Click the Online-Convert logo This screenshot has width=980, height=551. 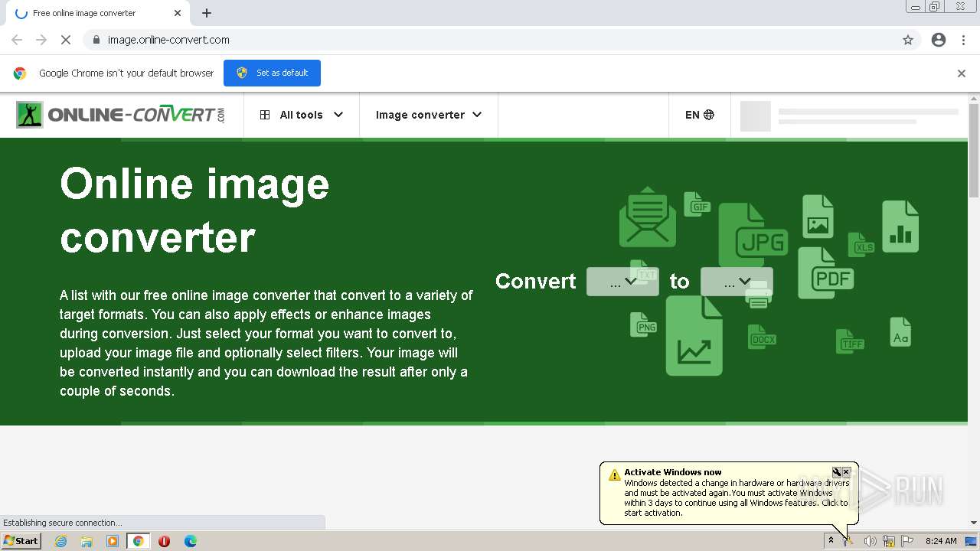click(x=120, y=115)
